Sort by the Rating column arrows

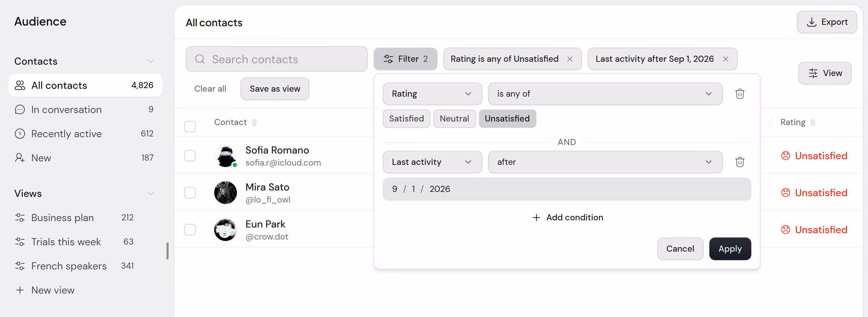813,123
